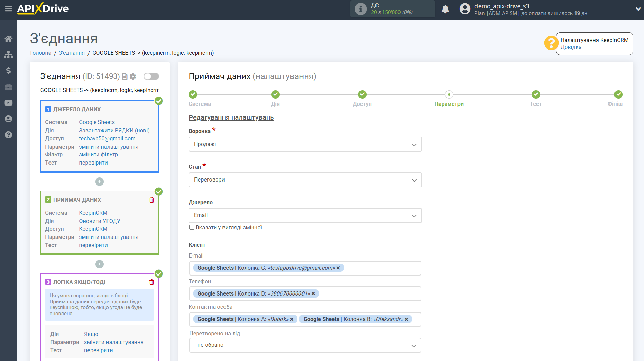Open the Стан dropdown
644x361 pixels.
(x=305, y=180)
